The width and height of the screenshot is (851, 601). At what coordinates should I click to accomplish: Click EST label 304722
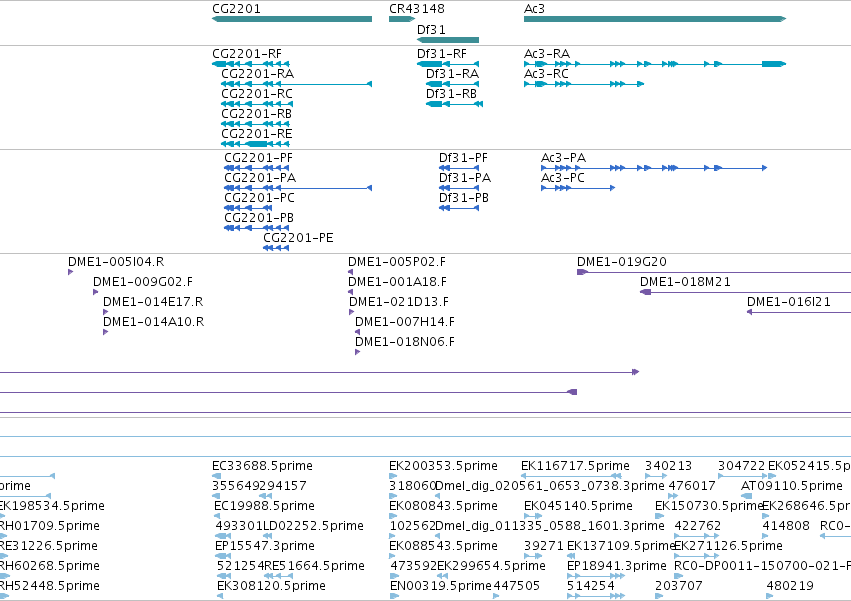pyautogui.click(x=741, y=466)
